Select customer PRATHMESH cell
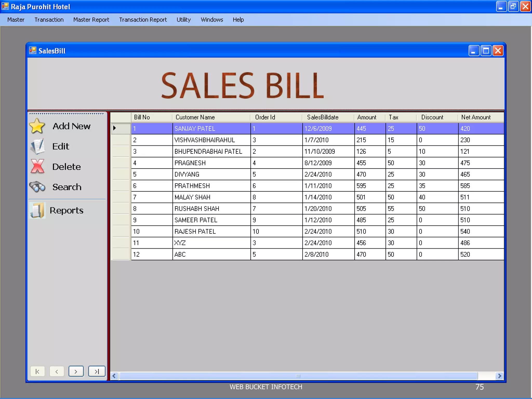The width and height of the screenshot is (532, 399). click(x=211, y=186)
